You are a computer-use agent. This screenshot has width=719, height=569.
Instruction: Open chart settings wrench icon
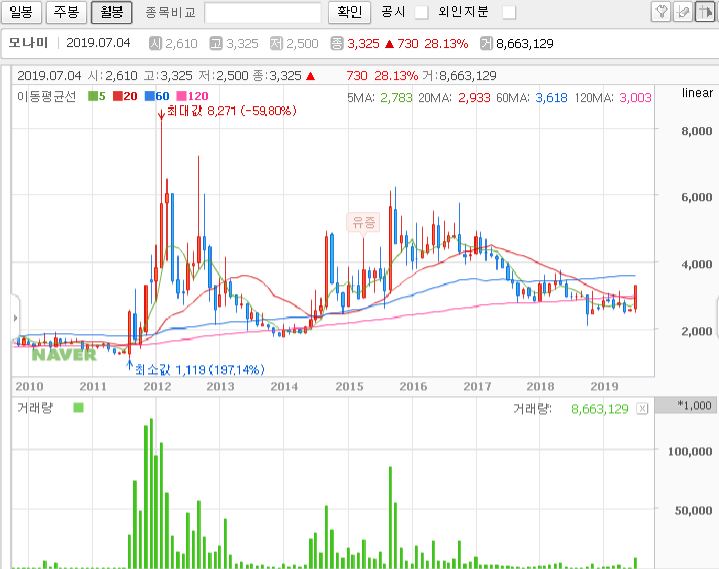tap(661, 12)
